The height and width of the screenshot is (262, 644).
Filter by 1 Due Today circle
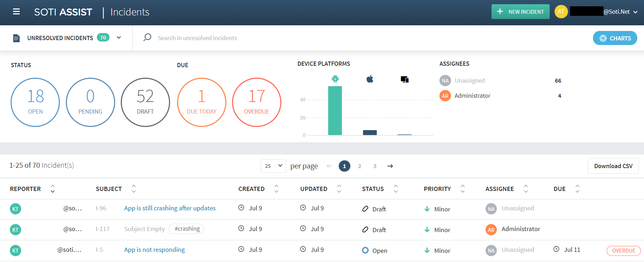coord(202,102)
